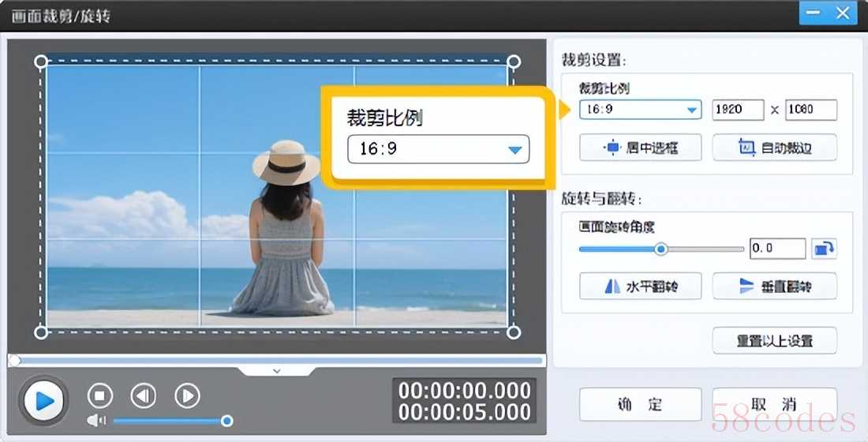Reset settings with 重置以上设置
The height and width of the screenshot is (442, 868).
pyautogui.click(x=774, y=341)
